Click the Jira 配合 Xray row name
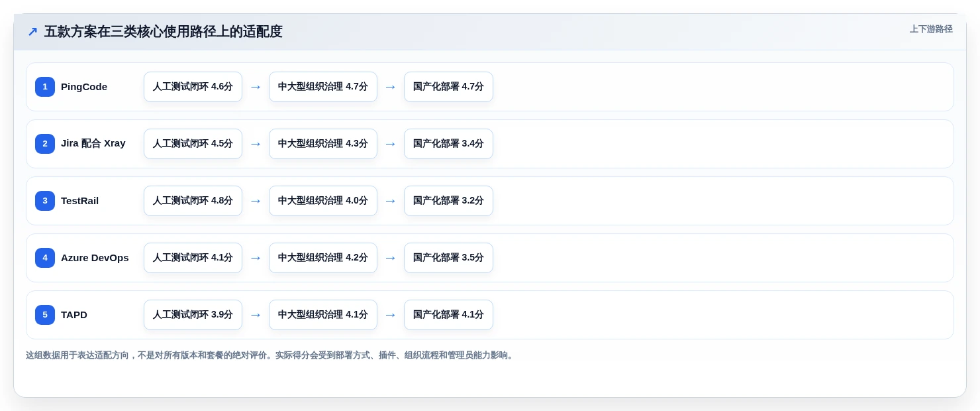980x411 pixels. [93, 143]
